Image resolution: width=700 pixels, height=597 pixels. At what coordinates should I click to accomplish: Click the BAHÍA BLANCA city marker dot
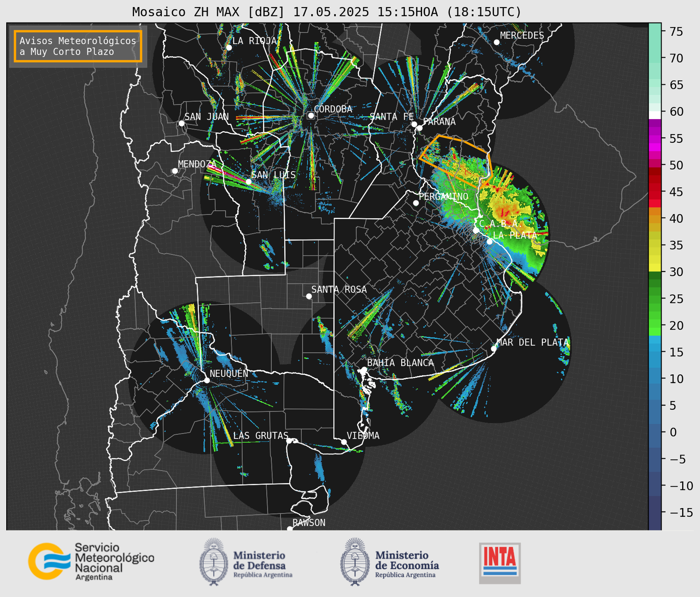coord(364,369)
